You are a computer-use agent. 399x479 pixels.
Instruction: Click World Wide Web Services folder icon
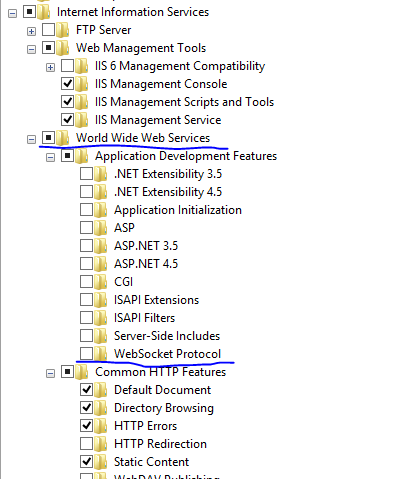(x=63, y=138)
